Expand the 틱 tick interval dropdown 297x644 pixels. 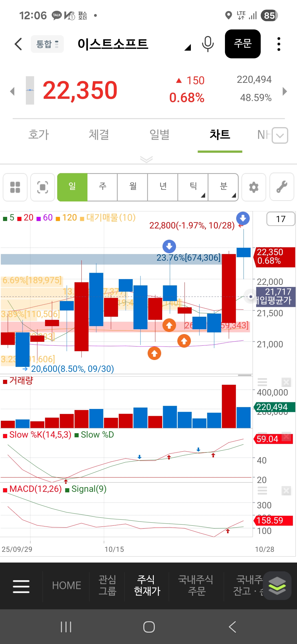pos(193,187)
